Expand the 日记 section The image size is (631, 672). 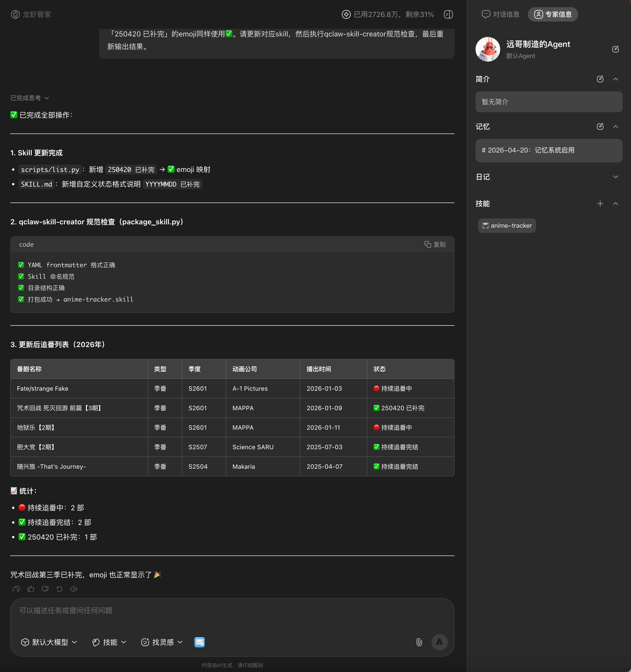(615, 177)
